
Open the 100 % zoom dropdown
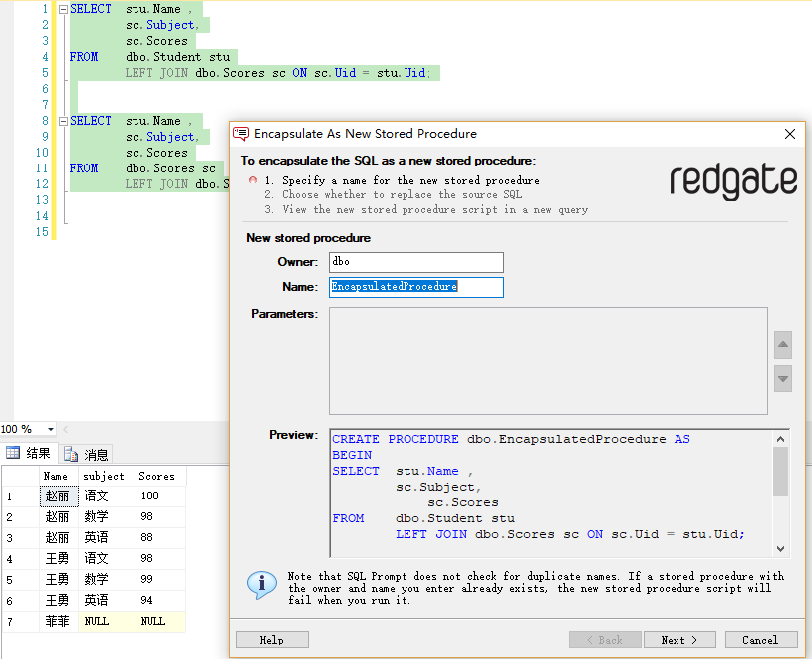pos(50,429)
